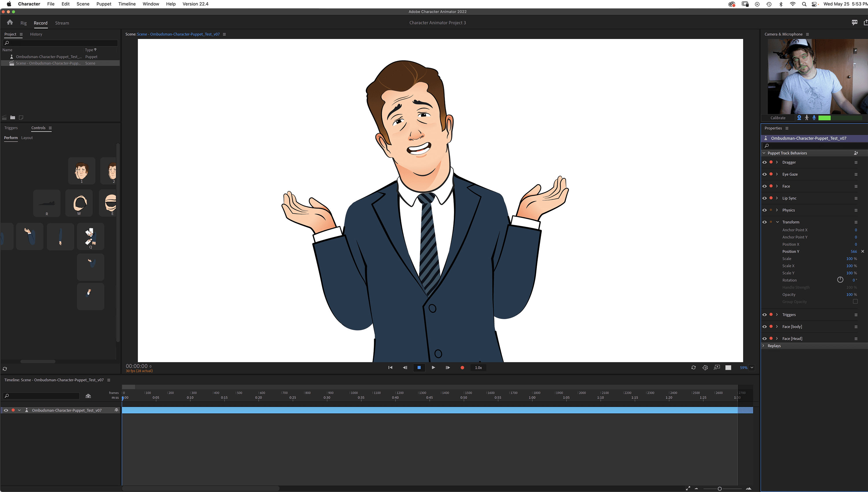Click the play button in scene transport

tap(433, 368)
